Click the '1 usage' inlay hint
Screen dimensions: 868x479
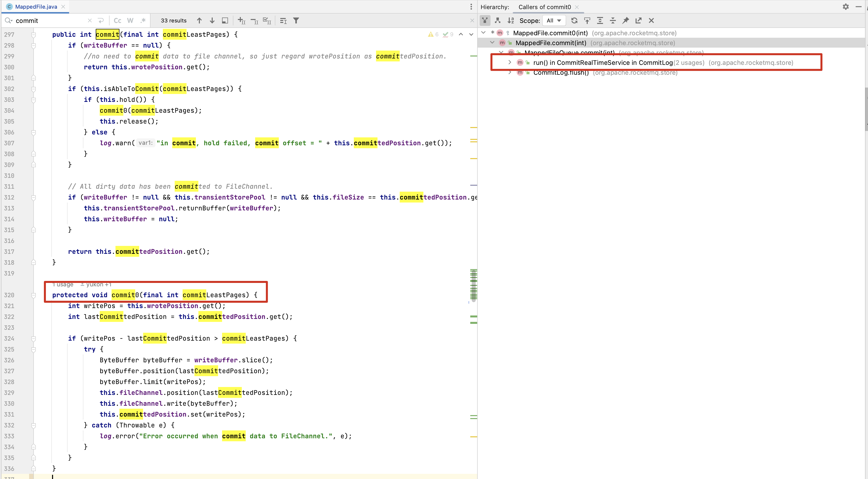tap(63, 285)
